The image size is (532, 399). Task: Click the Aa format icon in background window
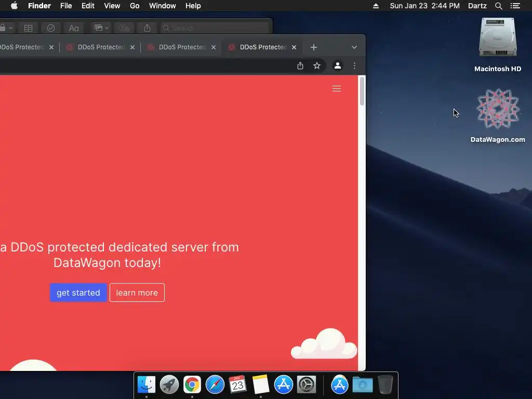coord(74,28)
